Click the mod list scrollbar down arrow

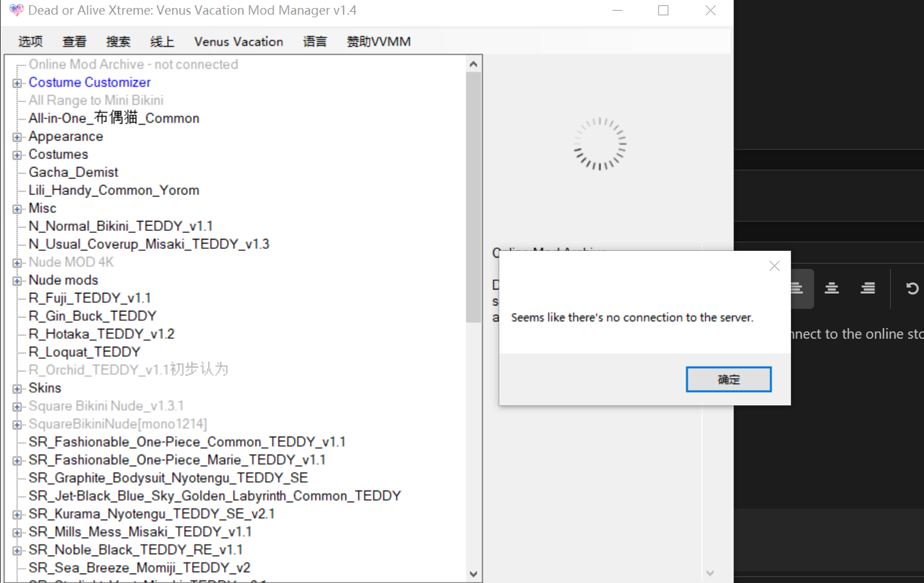(473, 574)
